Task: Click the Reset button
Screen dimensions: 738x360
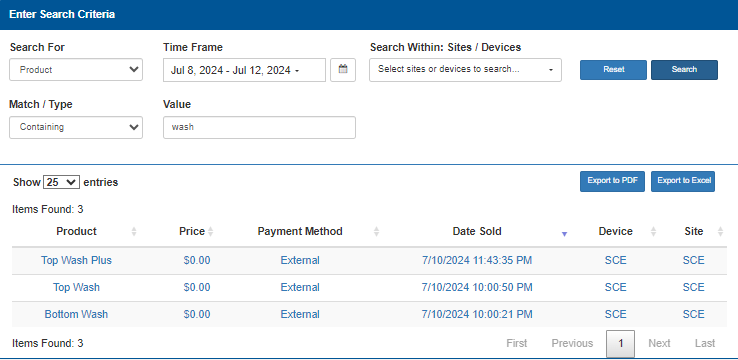Action: (613, 70)
